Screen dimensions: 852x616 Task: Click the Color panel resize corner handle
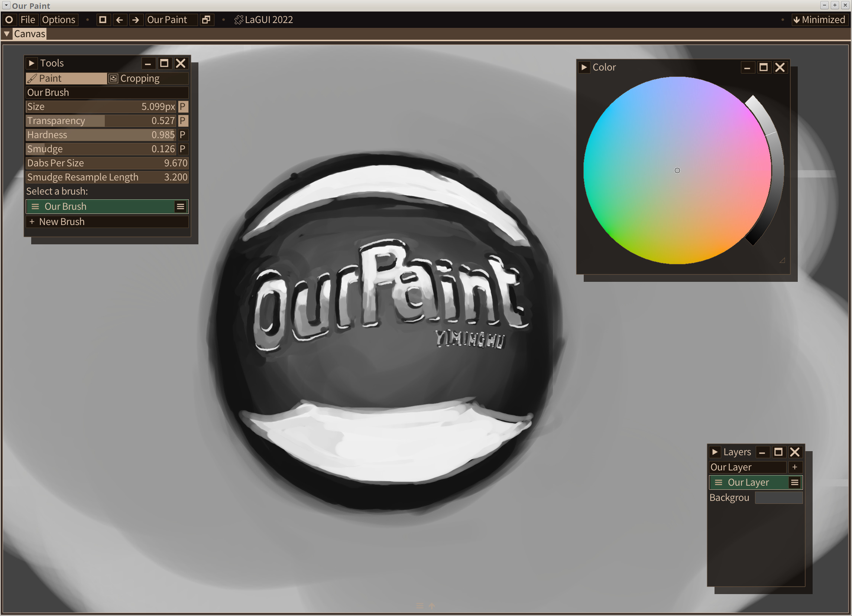[x=782, y=260]
